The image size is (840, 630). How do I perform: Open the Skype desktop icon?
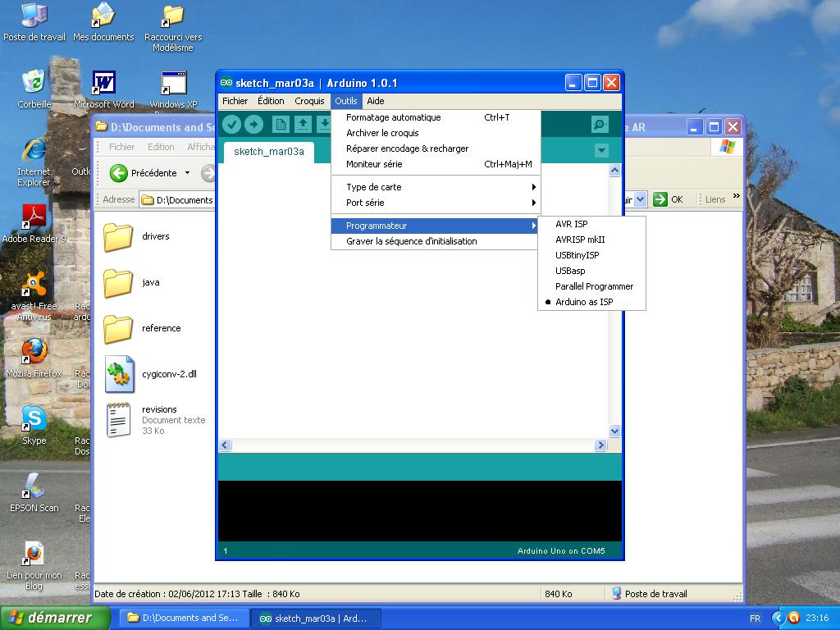pos(34,418)
